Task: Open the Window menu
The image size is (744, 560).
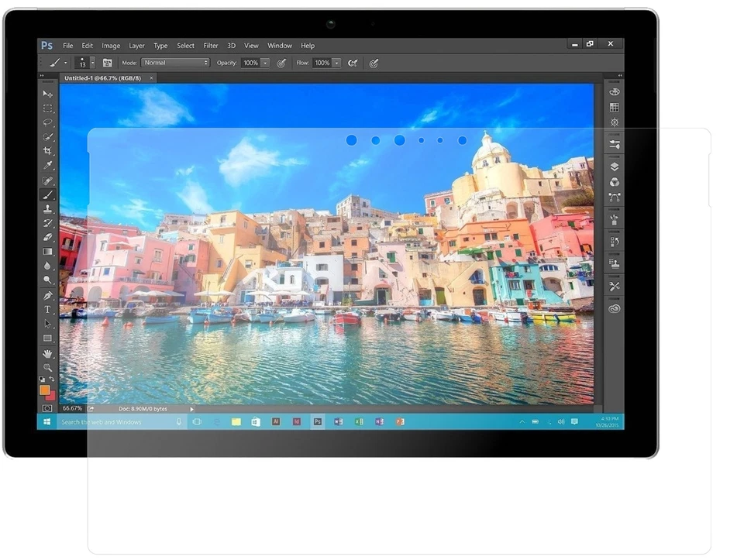Action: pos(280,45)
